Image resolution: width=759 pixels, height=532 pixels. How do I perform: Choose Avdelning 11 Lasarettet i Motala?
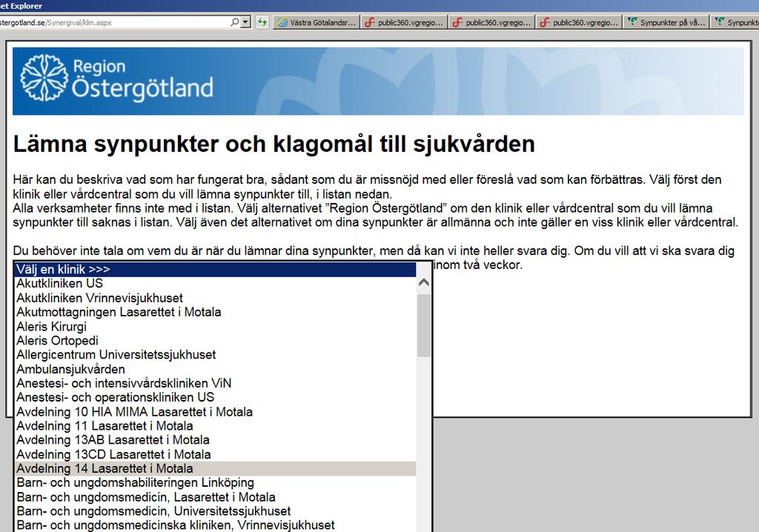point(216,425)
